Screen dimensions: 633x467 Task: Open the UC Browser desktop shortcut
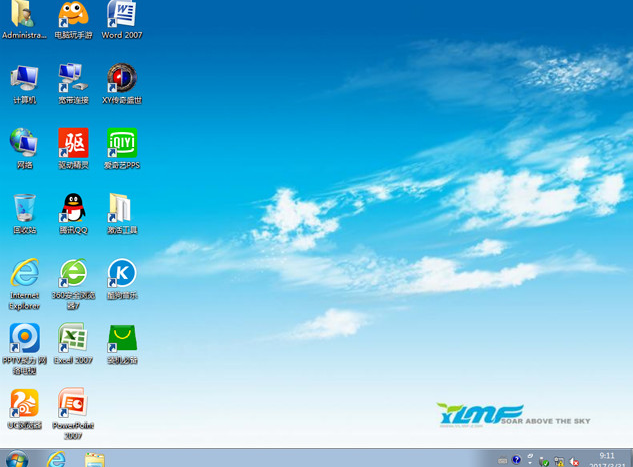[x=25, y=404]
